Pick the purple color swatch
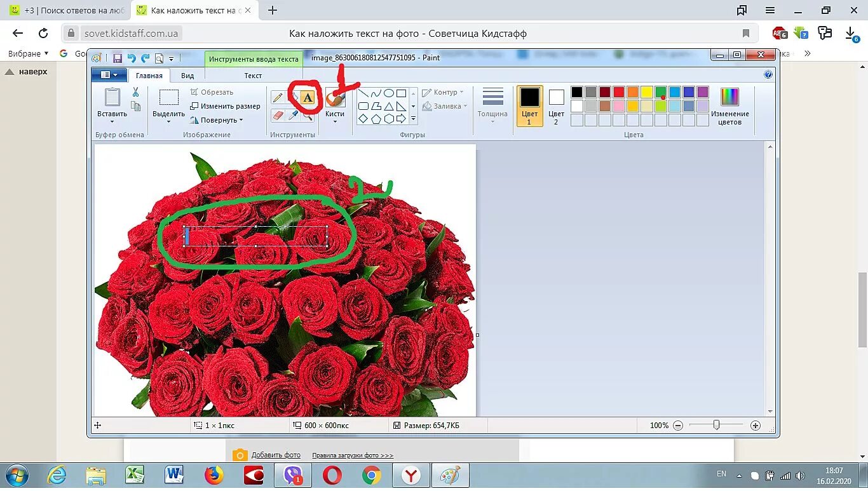This screenshot has width=868, height=491. (702, 92)
